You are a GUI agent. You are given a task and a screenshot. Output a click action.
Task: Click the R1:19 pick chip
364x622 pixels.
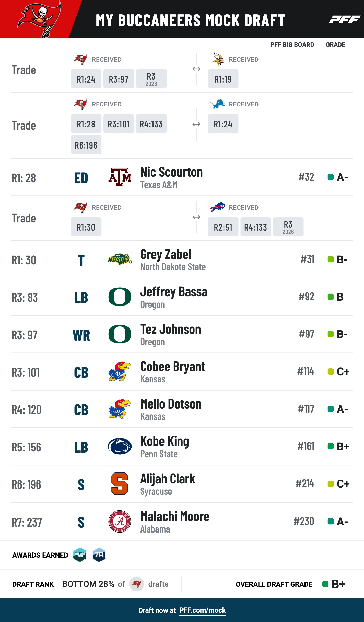(223, 79)
